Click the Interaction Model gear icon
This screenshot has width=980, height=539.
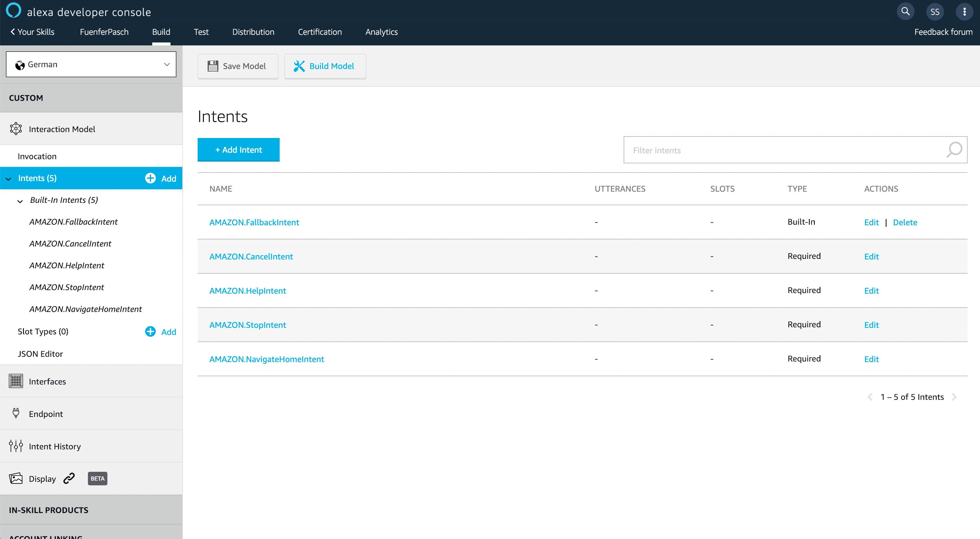(16, 129)
